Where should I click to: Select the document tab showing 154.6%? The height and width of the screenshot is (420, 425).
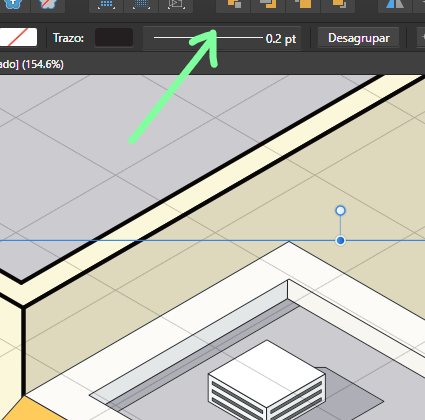click(x=32, y=64)
